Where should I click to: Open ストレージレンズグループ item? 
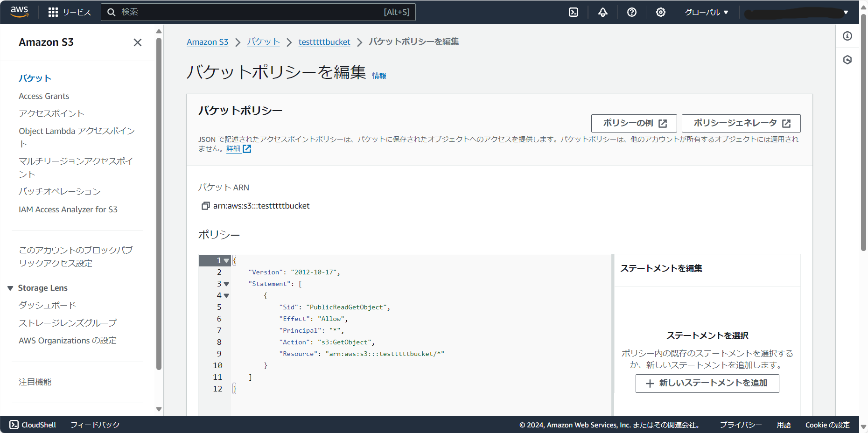(68, 323)
